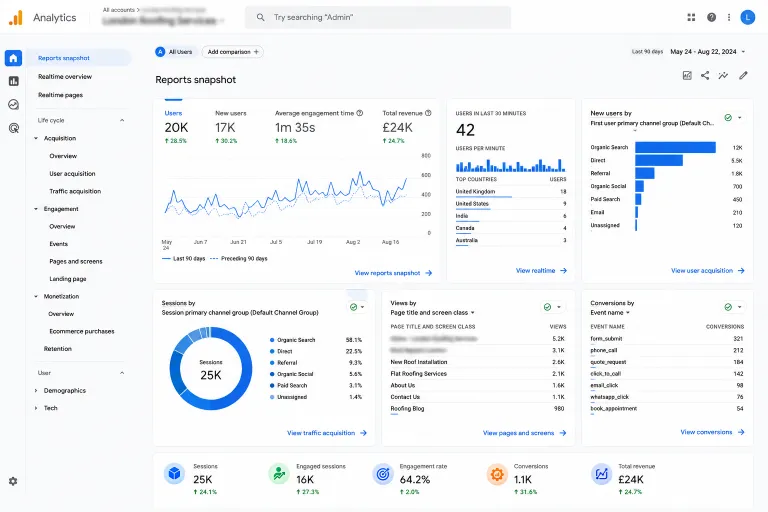Open the Advertising icon in left rail

coord(14,128)
